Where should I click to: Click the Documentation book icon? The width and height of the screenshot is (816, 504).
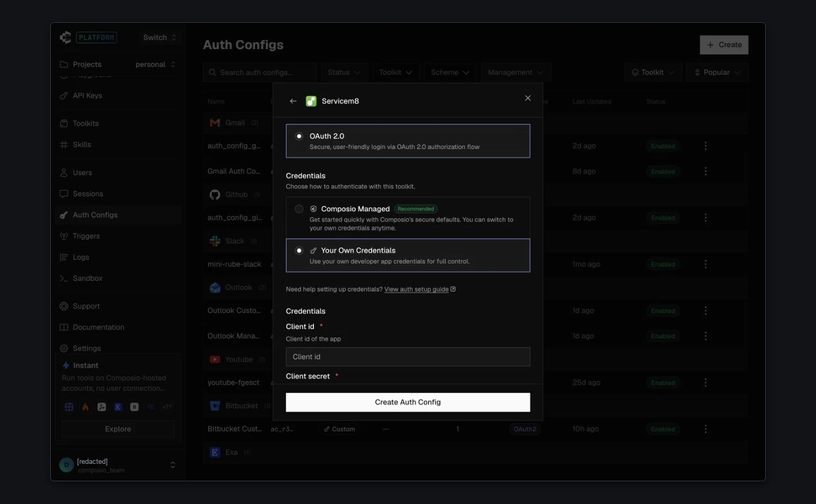64,328
